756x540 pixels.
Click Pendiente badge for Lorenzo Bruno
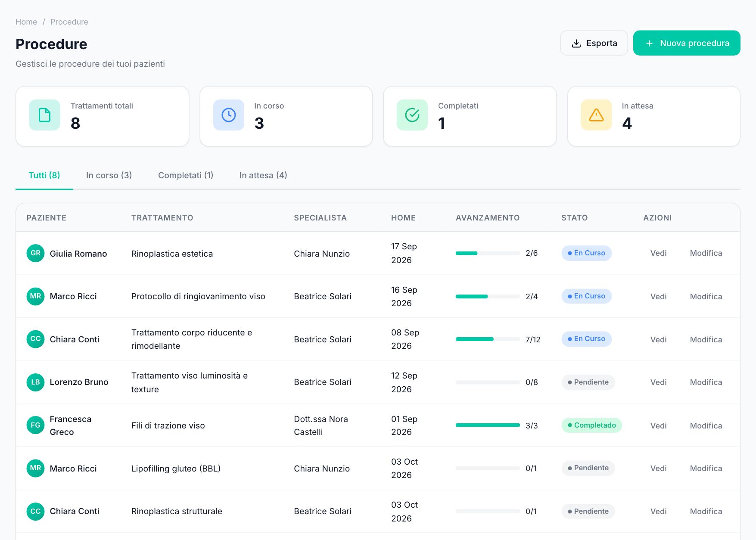coord(588,382)
